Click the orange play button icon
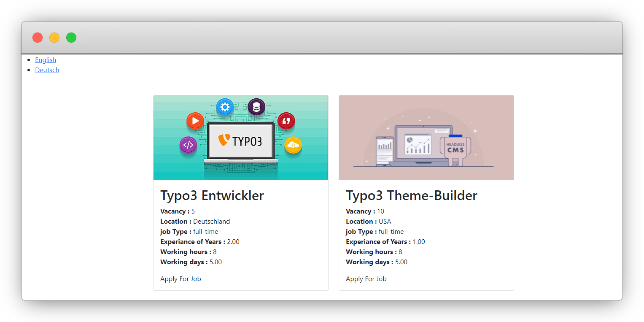This screenshot has height=322, width=644. pos(195,122)
